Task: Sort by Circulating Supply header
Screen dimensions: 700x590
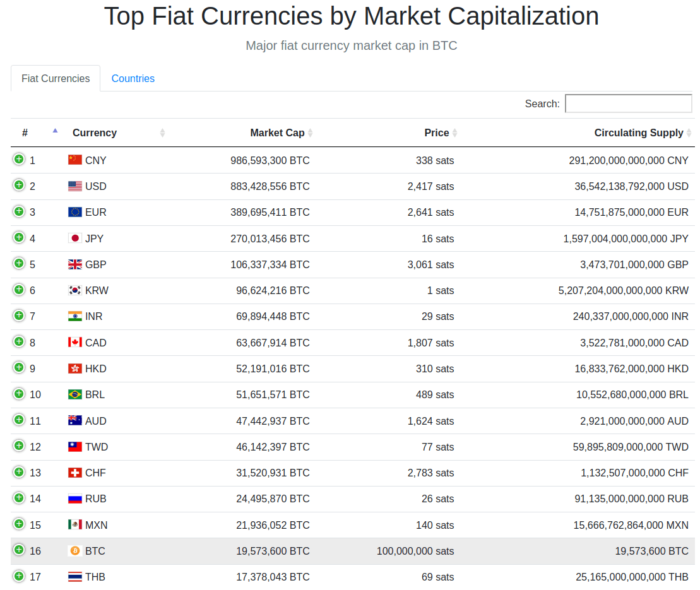Action: click(x=638, y=133)
